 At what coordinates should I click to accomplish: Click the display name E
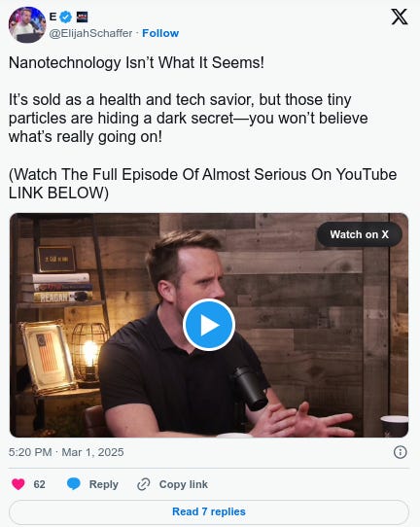[x=52, y=17]
